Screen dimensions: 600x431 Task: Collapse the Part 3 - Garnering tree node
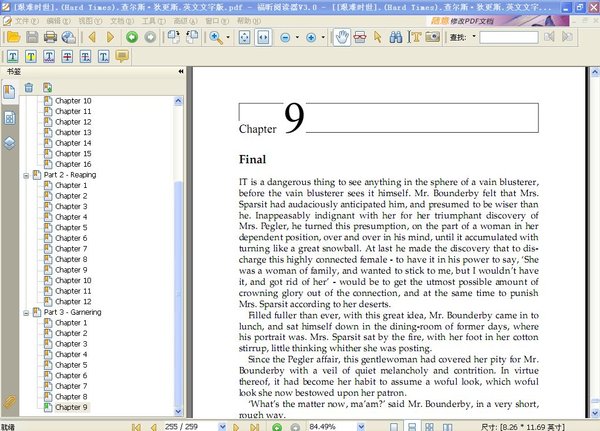pyautogui.click(x=26, y=313)
